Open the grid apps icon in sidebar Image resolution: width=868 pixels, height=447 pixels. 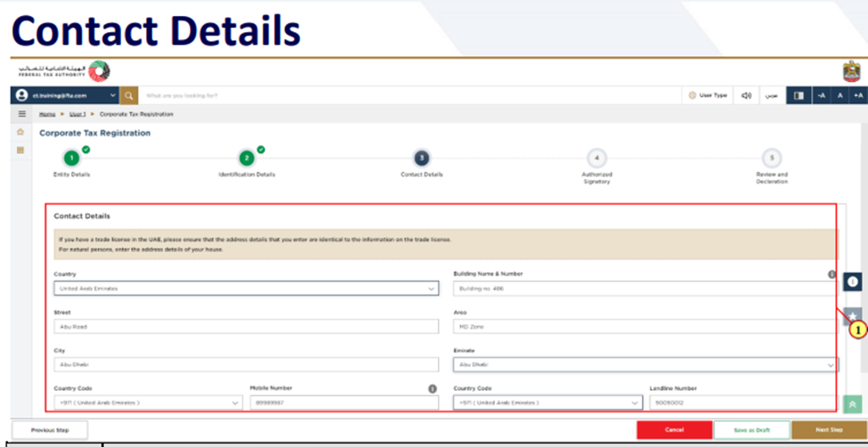click(x=20, y=150)
